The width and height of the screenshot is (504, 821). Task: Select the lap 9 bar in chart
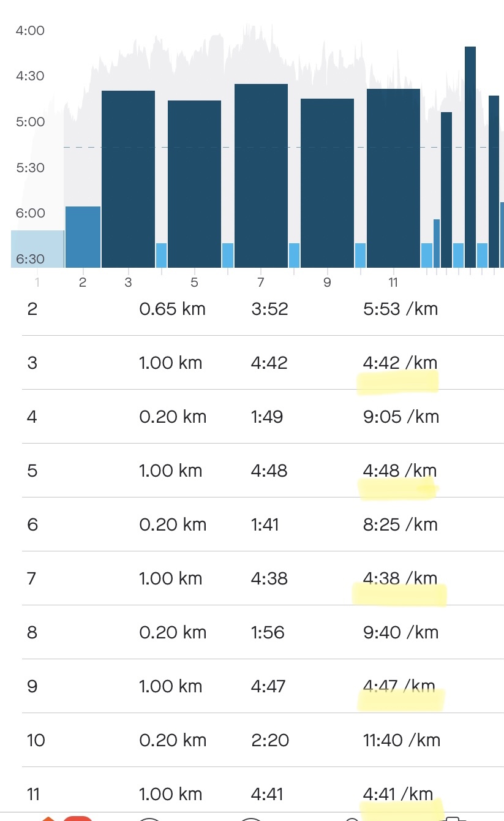[x=327, y=183]
